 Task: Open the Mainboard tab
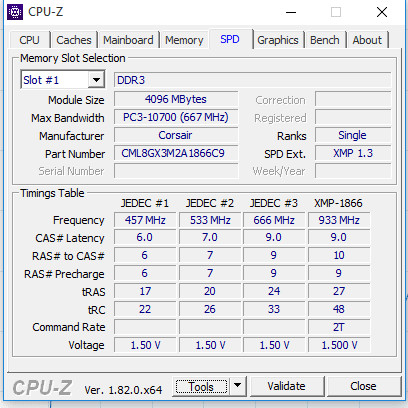[128, 40]
